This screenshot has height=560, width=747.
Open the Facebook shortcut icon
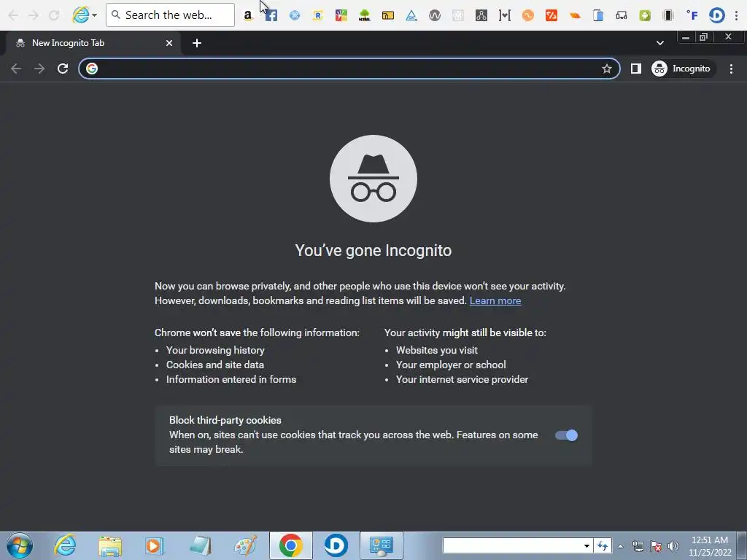click(x=271, y=15)
